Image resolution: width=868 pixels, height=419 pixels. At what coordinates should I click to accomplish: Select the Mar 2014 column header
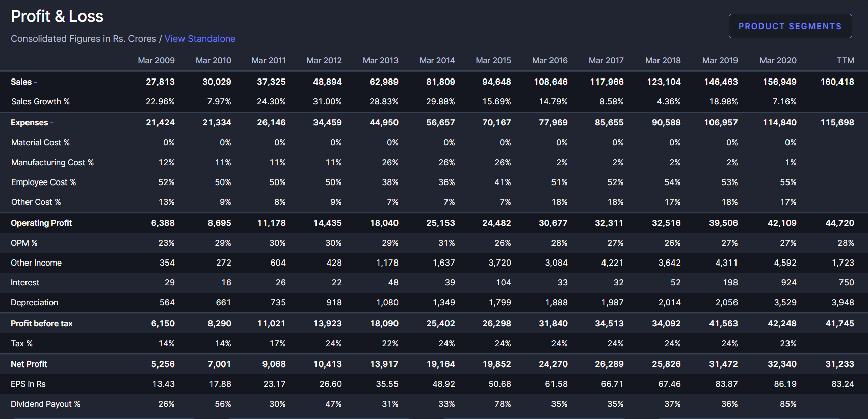pos(437,60)
